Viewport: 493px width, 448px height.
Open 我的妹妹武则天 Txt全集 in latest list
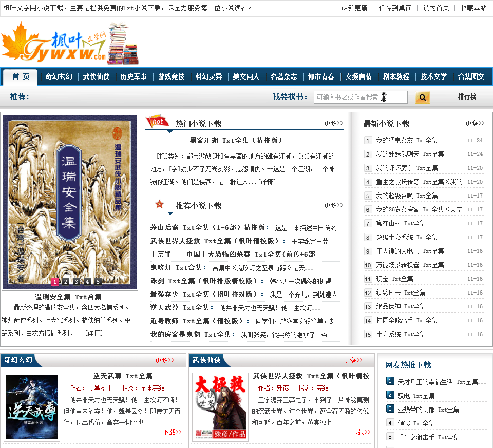(410, 154)
